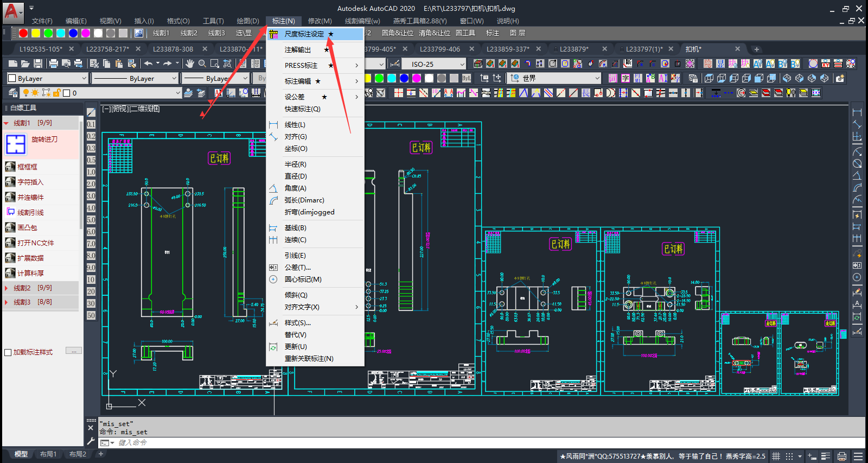Open the 修改(M) menu
The width and height of the screenshot is (868, 463).
pyautogui.click(x=320, y=21)
